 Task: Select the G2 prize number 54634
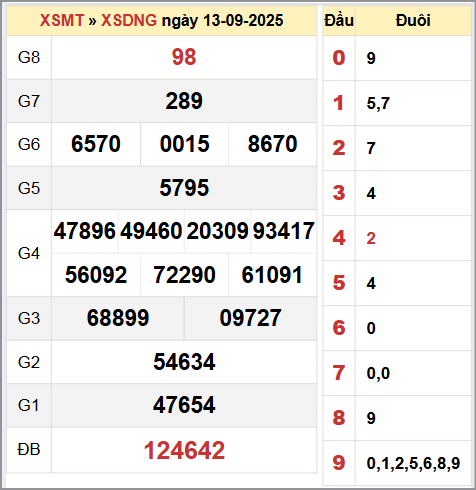(184, 362)
